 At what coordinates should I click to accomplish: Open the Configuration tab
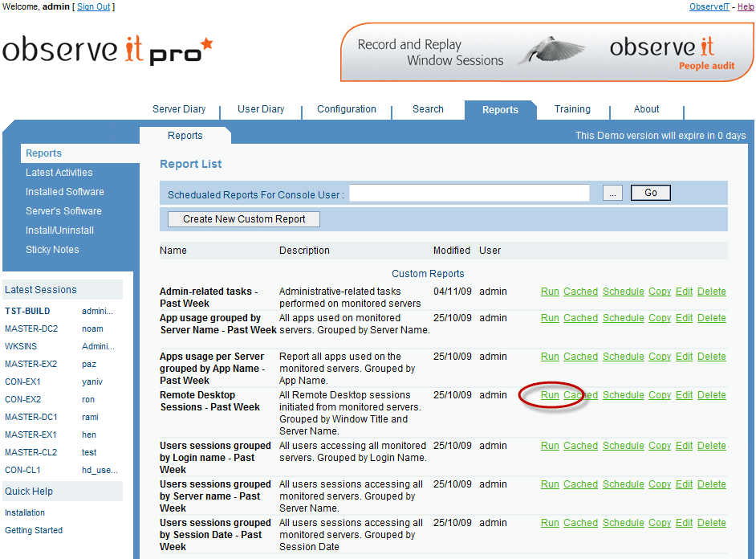coord(346,109)
